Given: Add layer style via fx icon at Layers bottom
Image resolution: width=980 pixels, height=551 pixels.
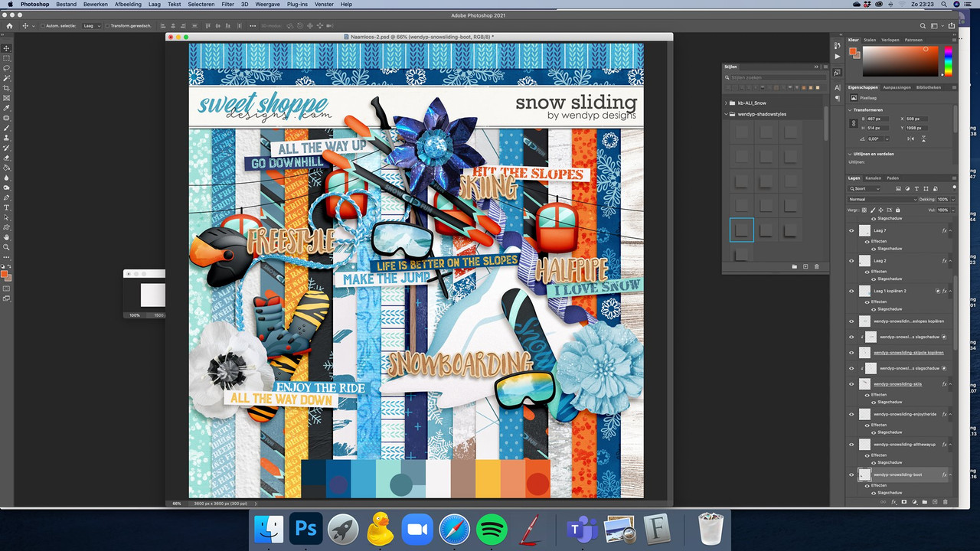Looking at the screenshot, I should [893, 502].
